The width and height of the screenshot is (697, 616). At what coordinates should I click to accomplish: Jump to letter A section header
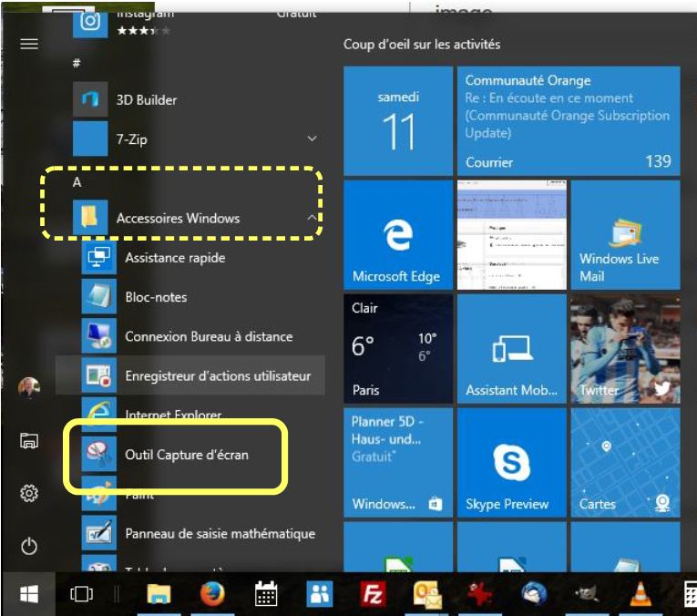coord(77,181)
